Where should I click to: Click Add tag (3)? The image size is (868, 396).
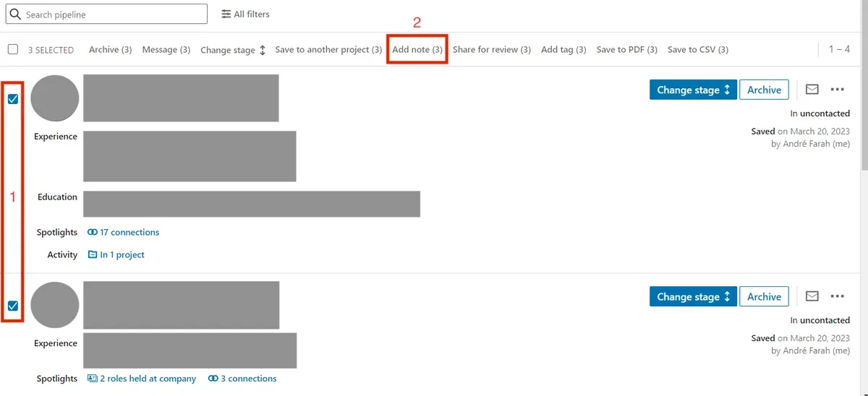click(x=563, y=49)
